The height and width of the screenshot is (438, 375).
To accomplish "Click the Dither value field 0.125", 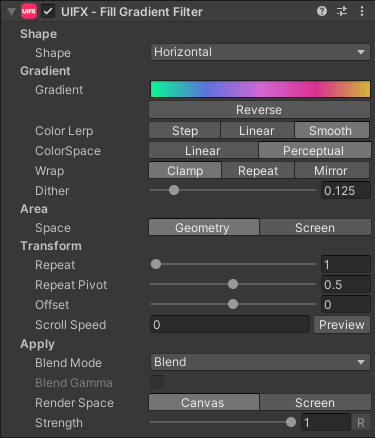I will tap(346, 190).
